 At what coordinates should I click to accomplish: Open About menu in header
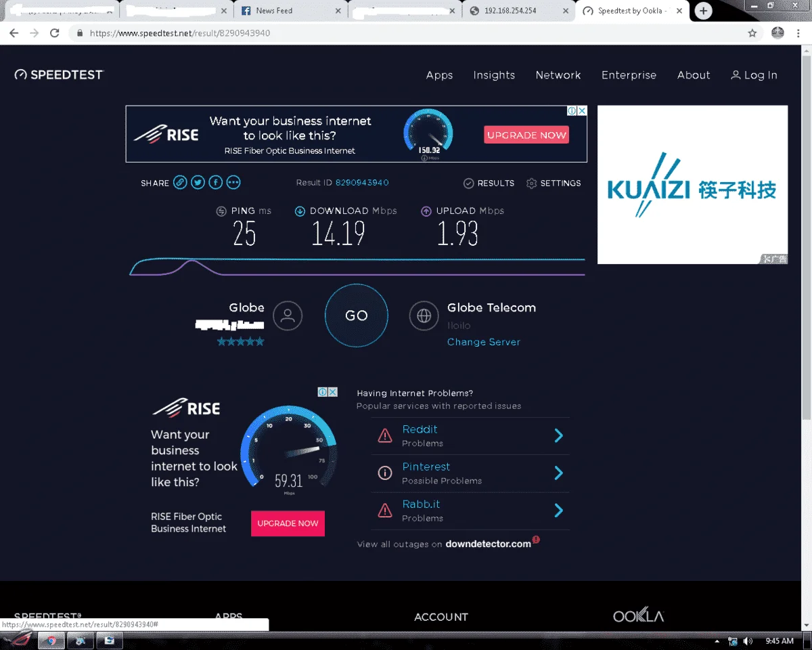pos(694,75)
